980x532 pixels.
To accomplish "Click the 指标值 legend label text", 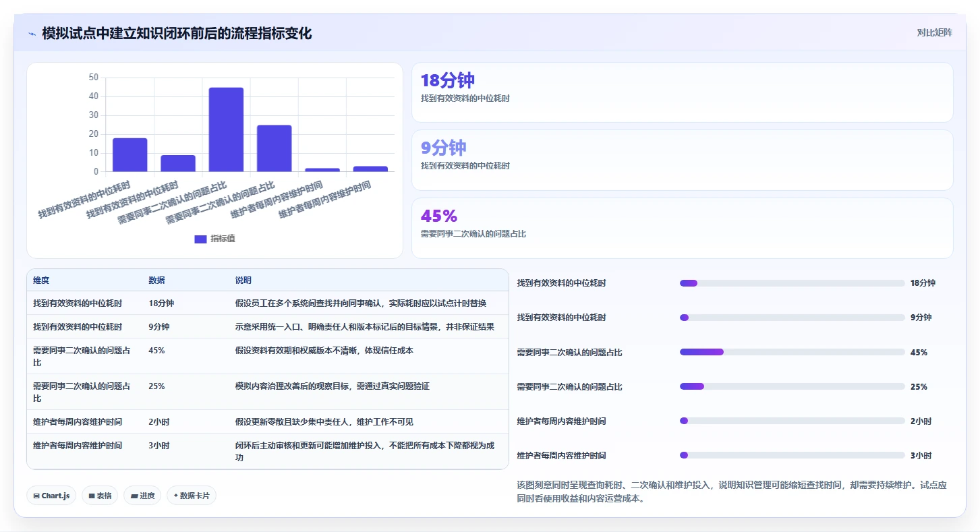I will coord(223,239).
